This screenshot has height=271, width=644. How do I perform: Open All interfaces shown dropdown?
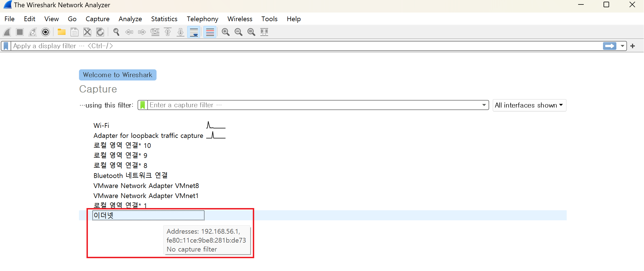529,105
